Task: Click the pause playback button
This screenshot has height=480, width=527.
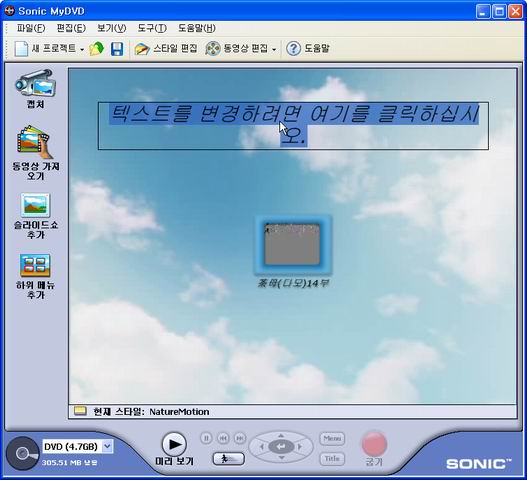Action: [x=206, y=438]
